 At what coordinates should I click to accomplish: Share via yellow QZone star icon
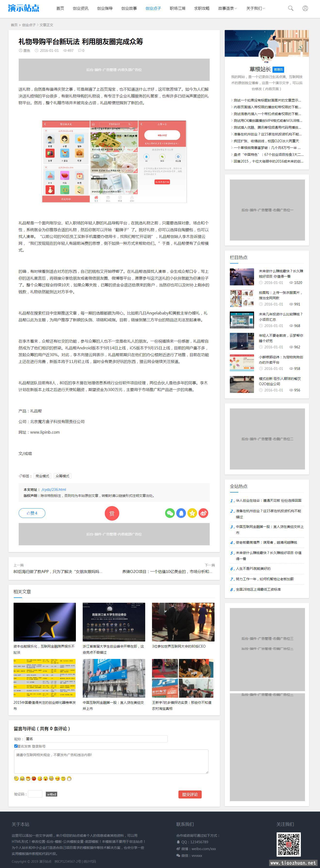point(192,513)
